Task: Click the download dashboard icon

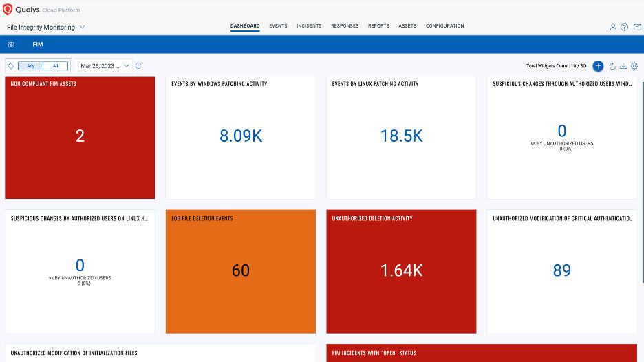Action: click(x=623, y=66)
